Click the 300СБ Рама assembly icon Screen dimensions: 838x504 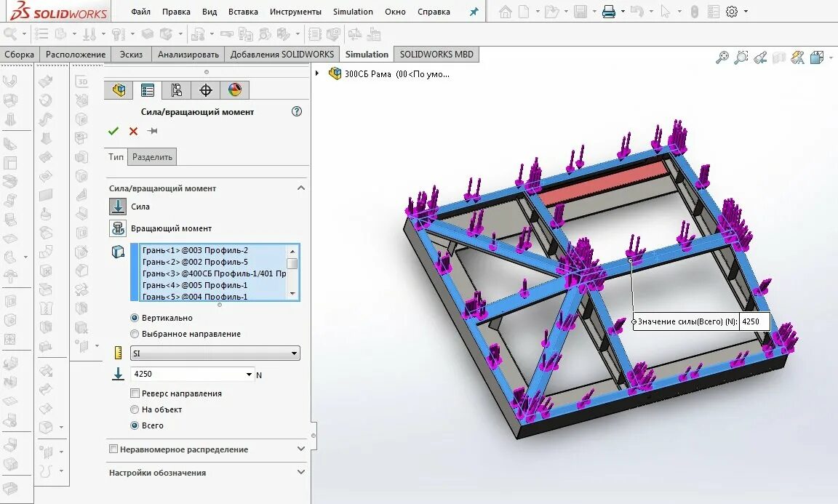(x=335, y=73)
